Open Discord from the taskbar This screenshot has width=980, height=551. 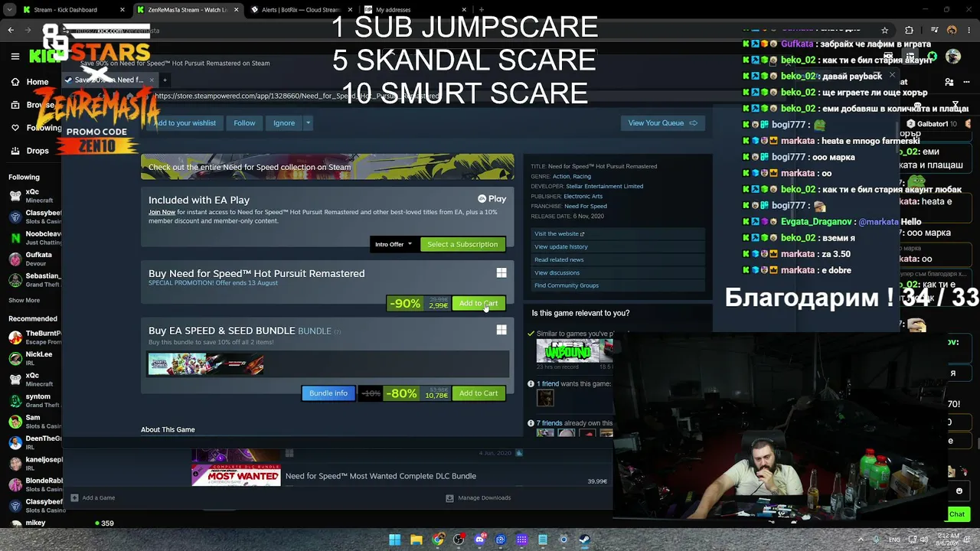pos(479,540)
